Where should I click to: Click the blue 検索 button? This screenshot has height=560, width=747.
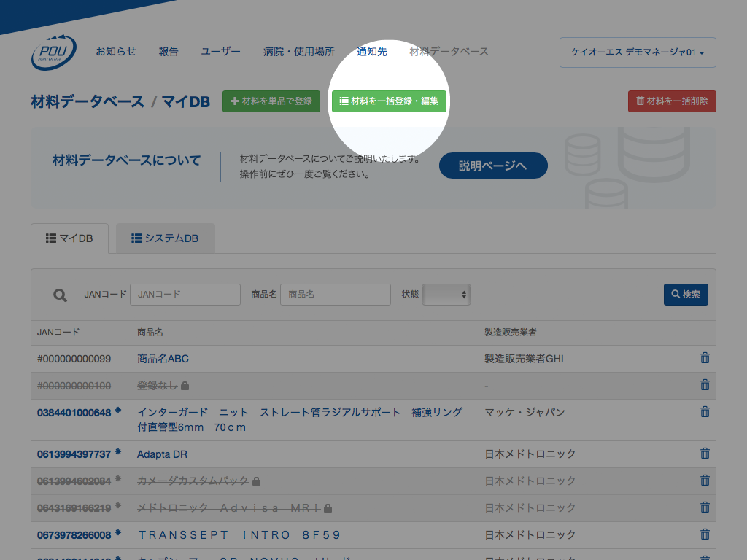click(x=685, y=295)
